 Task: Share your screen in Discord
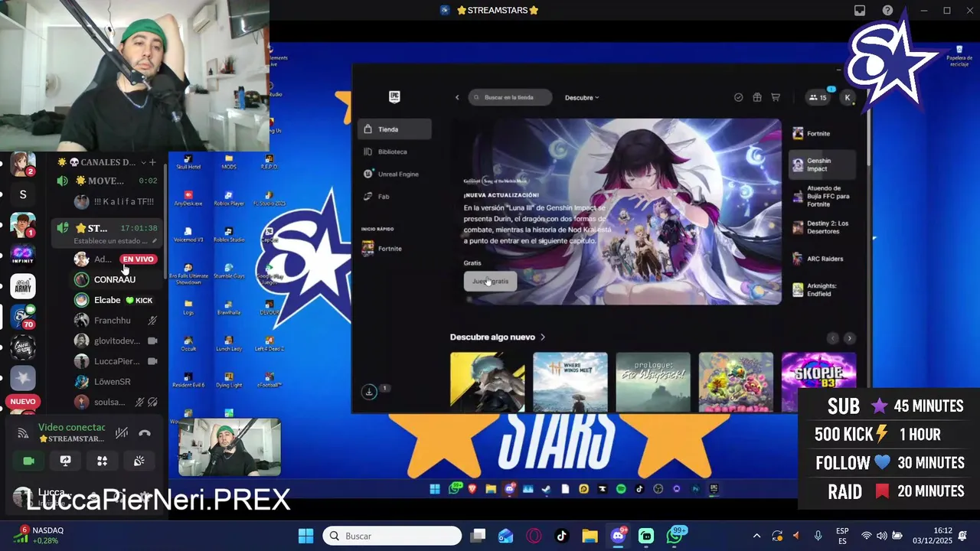[65, 461]
